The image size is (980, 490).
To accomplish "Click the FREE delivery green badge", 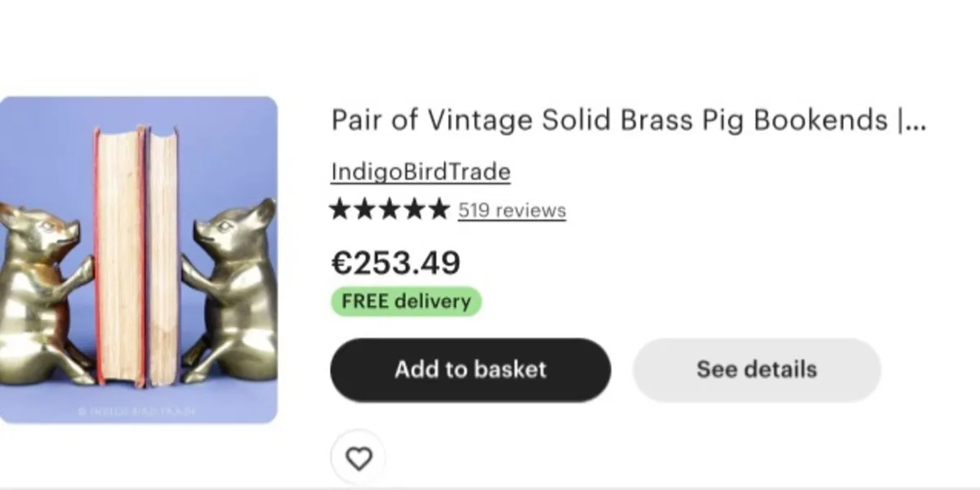I will 406,301.
